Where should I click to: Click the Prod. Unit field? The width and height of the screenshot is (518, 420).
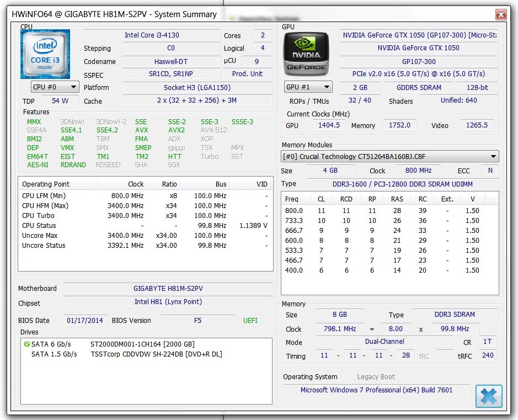click(247, 74)
